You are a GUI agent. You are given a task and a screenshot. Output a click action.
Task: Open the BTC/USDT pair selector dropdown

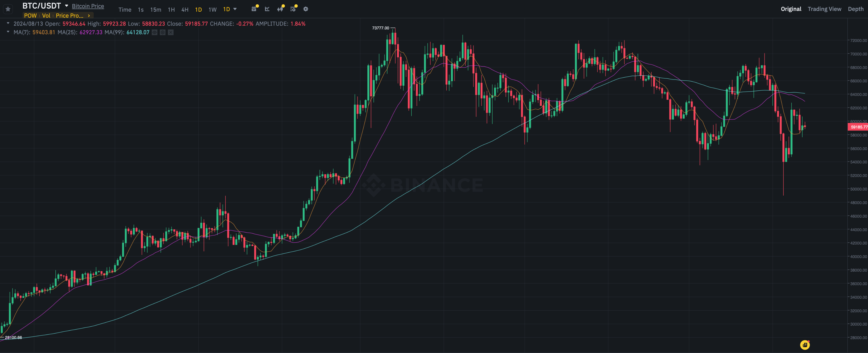66,6
